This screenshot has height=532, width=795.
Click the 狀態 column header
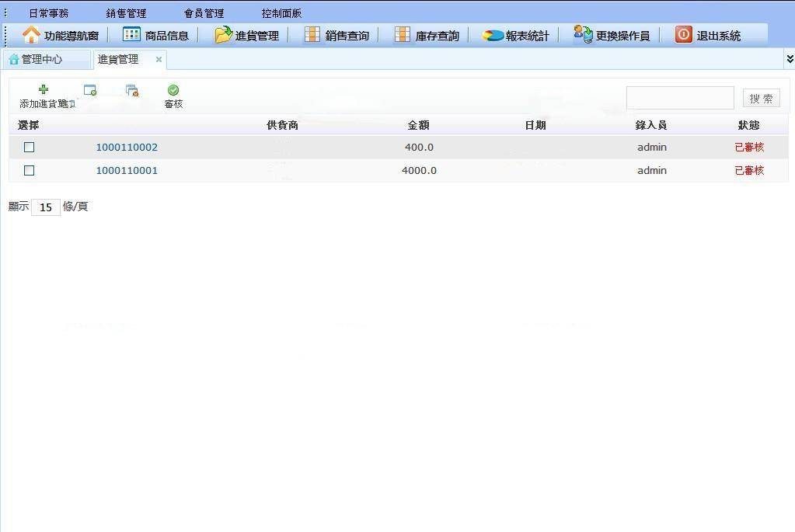pyautogui.click(x=749, y=125)
